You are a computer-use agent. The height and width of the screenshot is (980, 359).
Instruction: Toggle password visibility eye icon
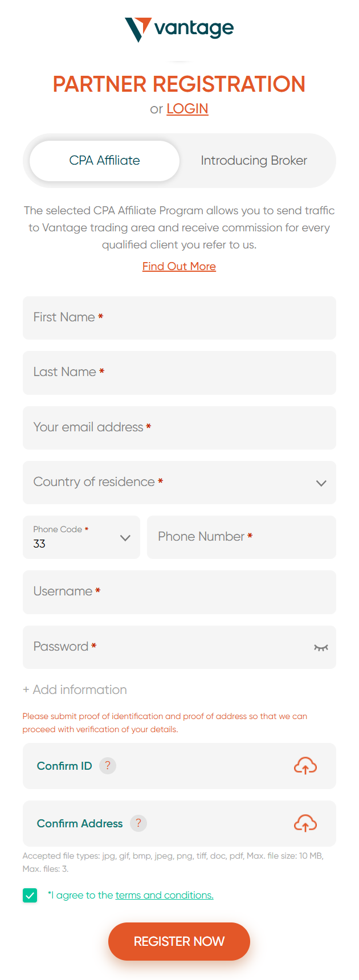pos(321,647)
